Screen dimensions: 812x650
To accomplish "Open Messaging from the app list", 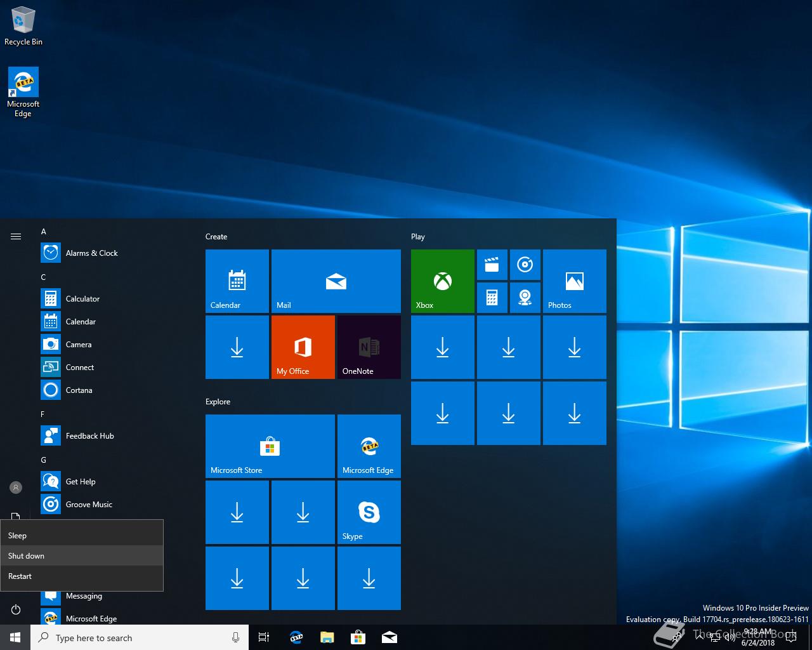I will 114,596.
